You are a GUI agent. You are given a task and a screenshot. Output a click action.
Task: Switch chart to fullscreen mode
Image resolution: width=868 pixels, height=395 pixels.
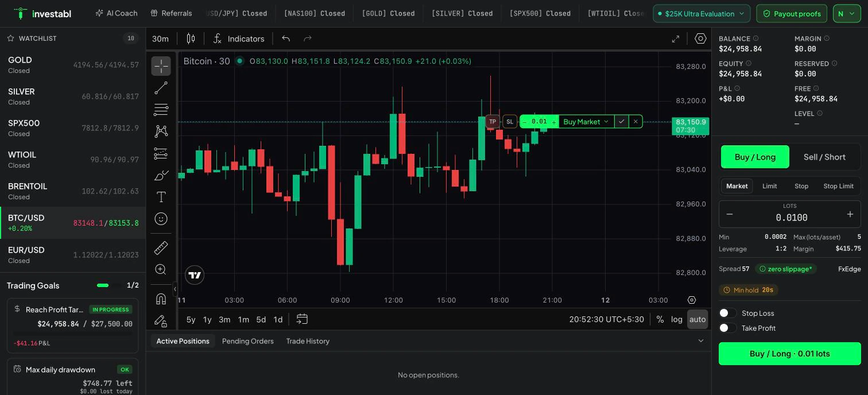(676, 38)
